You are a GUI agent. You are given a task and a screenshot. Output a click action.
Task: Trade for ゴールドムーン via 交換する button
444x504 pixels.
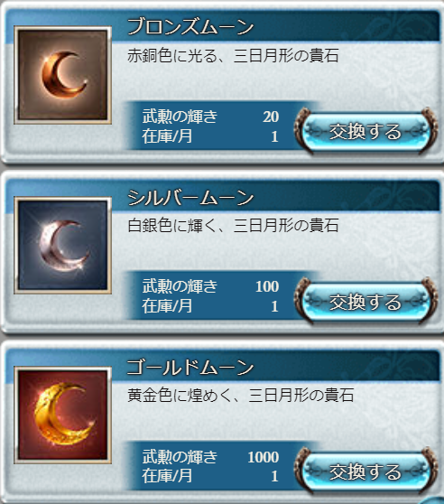366,471
